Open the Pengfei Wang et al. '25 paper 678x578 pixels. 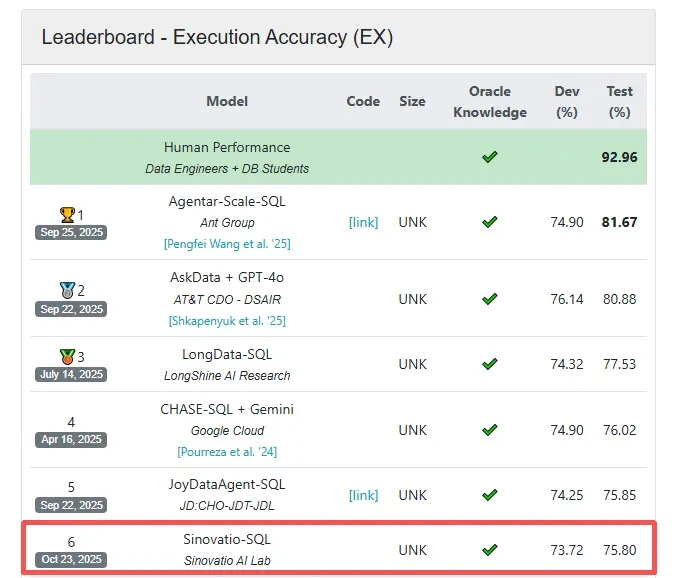[x=223, y=244]
